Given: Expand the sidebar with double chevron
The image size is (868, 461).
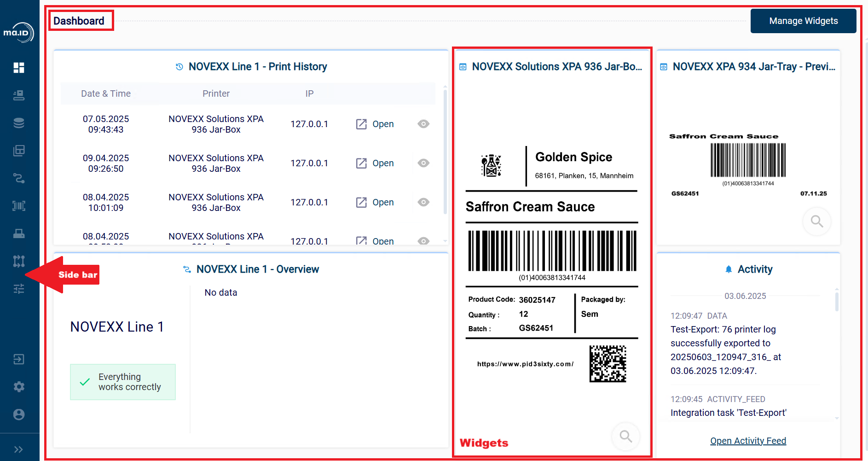Looking at the screenshot, I should point(18,449).
